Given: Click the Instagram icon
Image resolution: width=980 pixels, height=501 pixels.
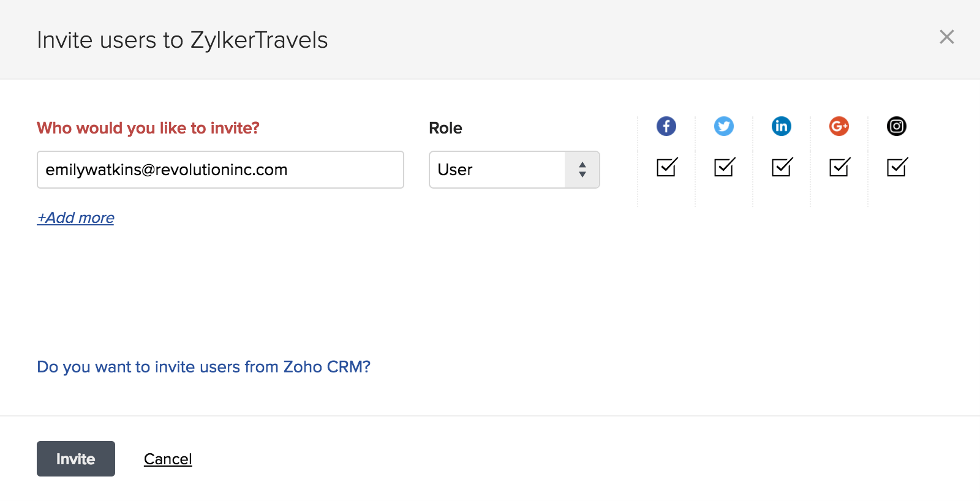Looking at the screenshot, I should (897, 126).
